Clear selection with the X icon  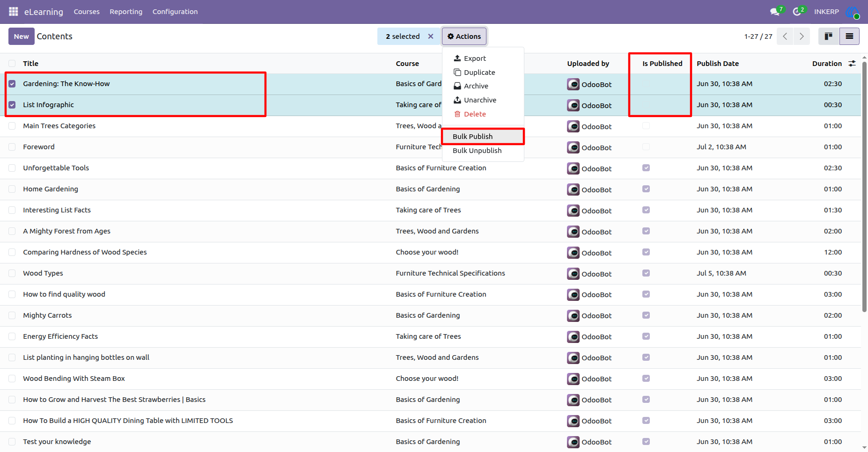click(x=431, y=36)
